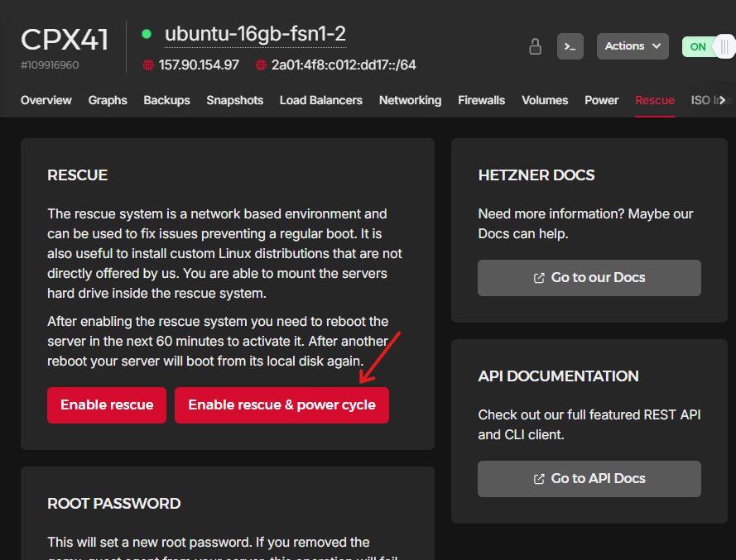
Task: Select the Networking tab
Action: [410, 100]
